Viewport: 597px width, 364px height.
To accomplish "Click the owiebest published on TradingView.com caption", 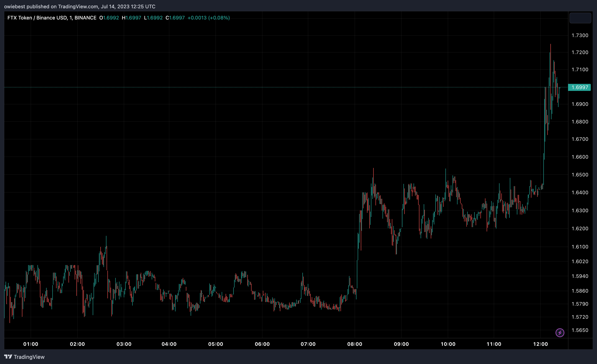I will [80, 7].
